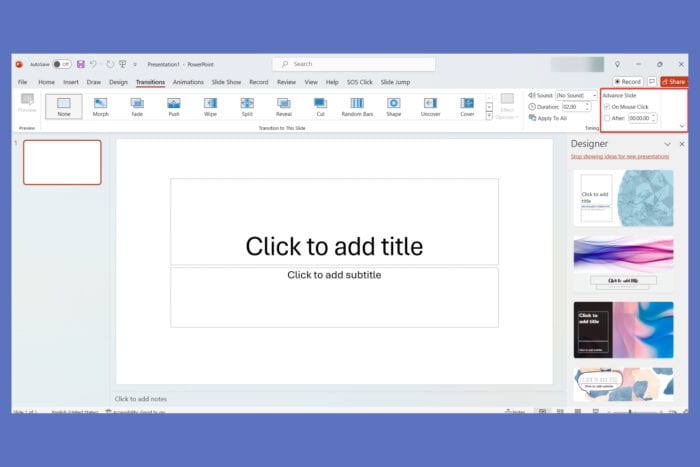The width and height of the screenshot is (700, 467).
Task: Open the Customize Quick Access Toolbar arrow
Action: pos(135,65)
